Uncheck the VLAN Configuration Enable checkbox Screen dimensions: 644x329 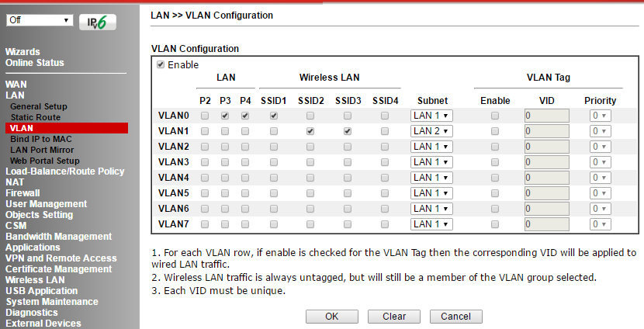pos(161,65)
